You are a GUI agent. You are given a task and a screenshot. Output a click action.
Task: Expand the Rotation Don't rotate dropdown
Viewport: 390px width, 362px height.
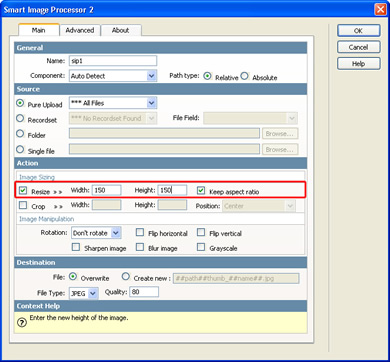(96, 233)
